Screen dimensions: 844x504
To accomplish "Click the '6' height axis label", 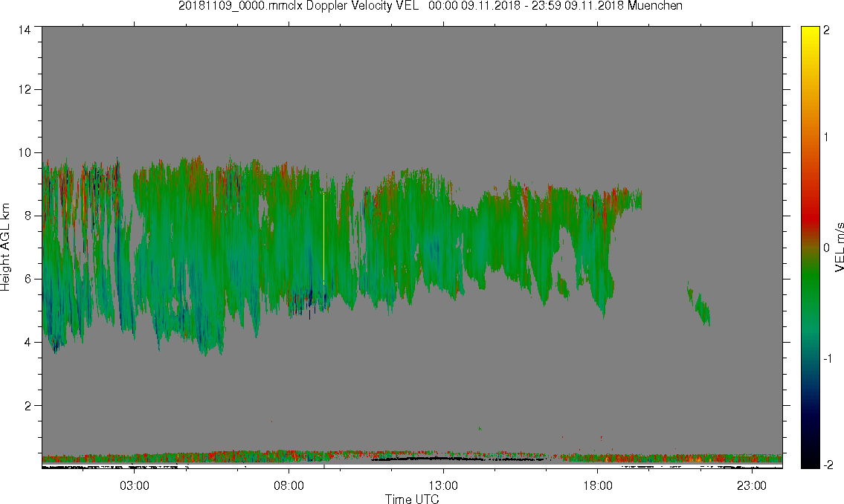I will click(27, 280).
